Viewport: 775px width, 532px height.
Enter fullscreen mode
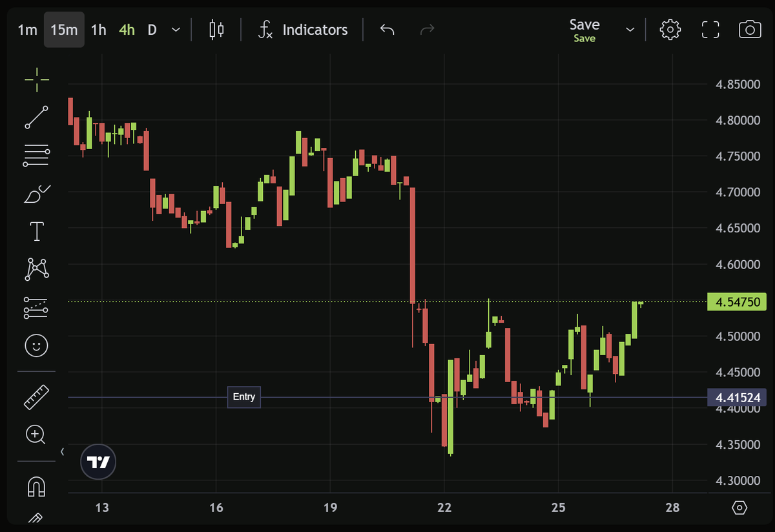[710, 30]
